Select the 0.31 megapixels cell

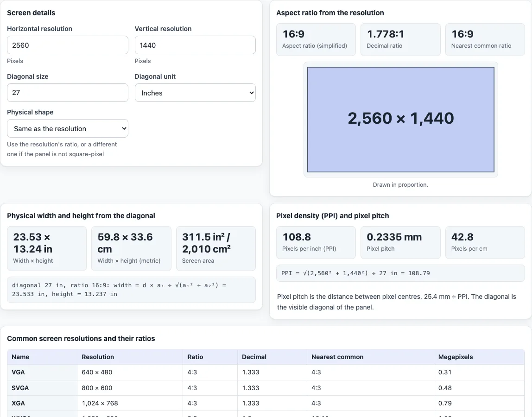pos(479,372)
